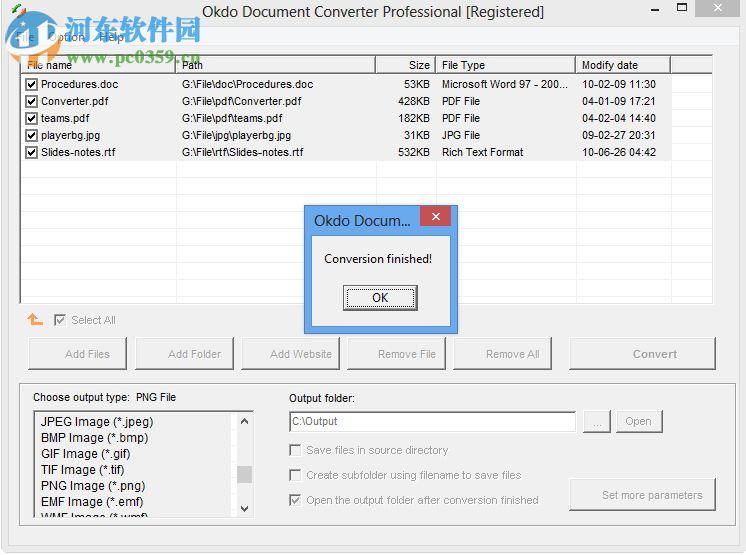Click the Rich Text Format file type cell

(482, 153)
